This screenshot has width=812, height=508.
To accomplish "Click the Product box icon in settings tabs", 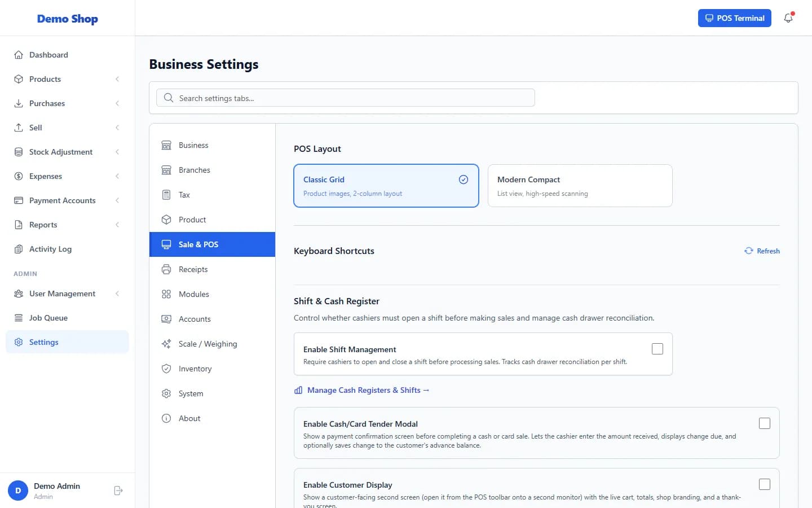I will (166, 220).
